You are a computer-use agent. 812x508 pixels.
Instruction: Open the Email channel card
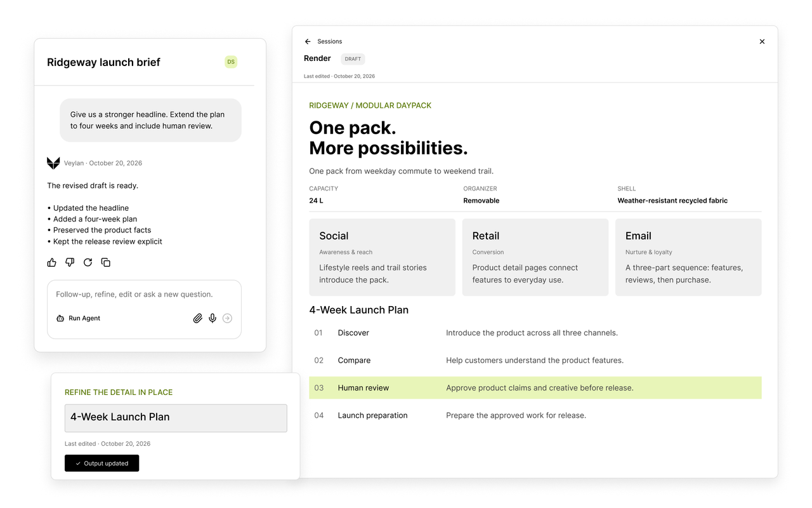[688, 257]
